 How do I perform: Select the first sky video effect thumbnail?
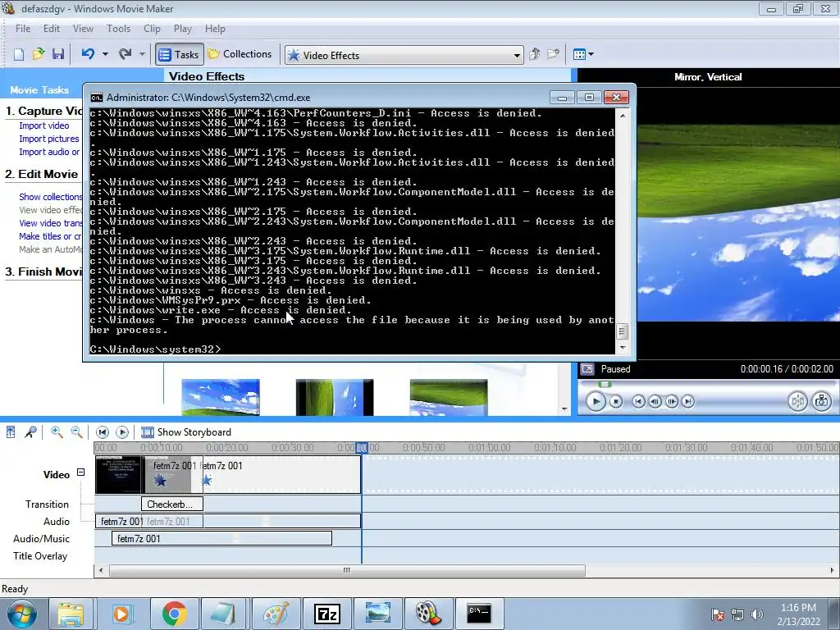tap(221, 397)
